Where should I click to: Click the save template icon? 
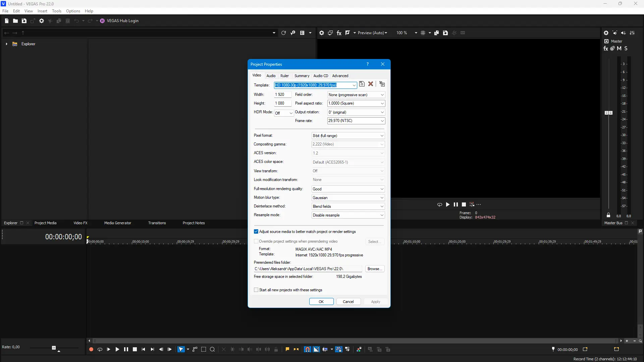tap(362, 84)
